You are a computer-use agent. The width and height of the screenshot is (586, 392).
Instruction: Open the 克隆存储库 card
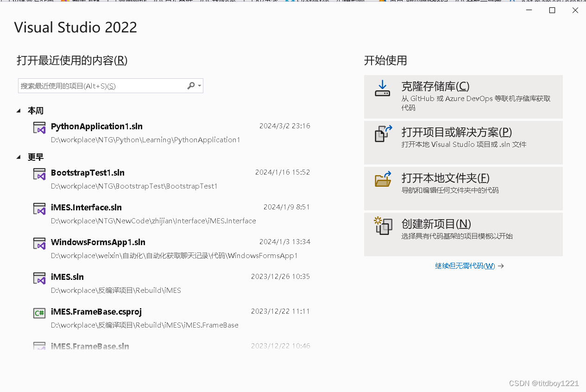click(463, 96)
